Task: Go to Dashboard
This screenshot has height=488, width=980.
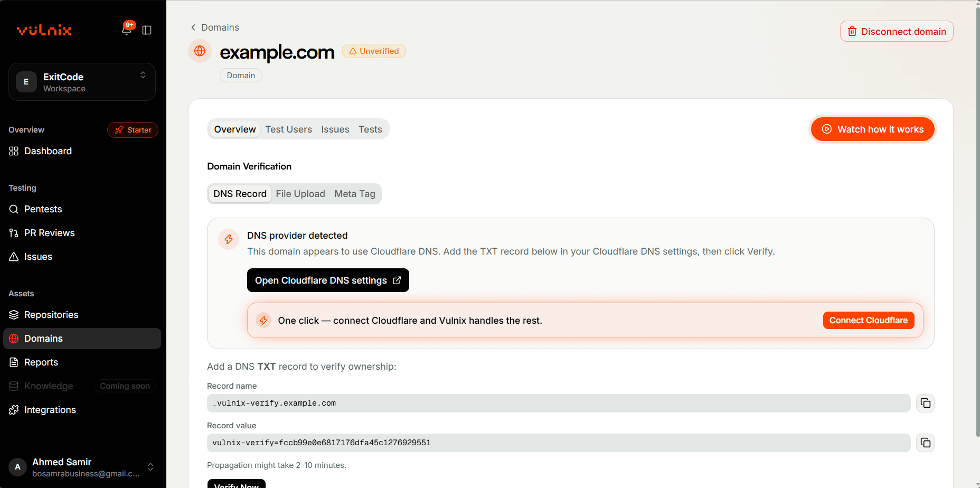Action: pos(82,151)
